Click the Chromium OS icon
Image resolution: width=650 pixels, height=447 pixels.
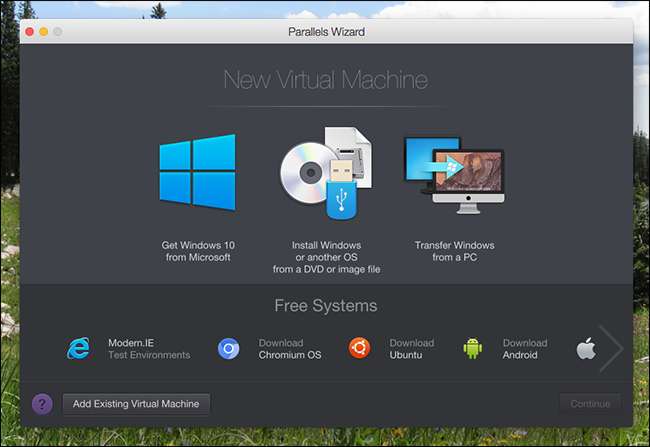click(228, 348)
